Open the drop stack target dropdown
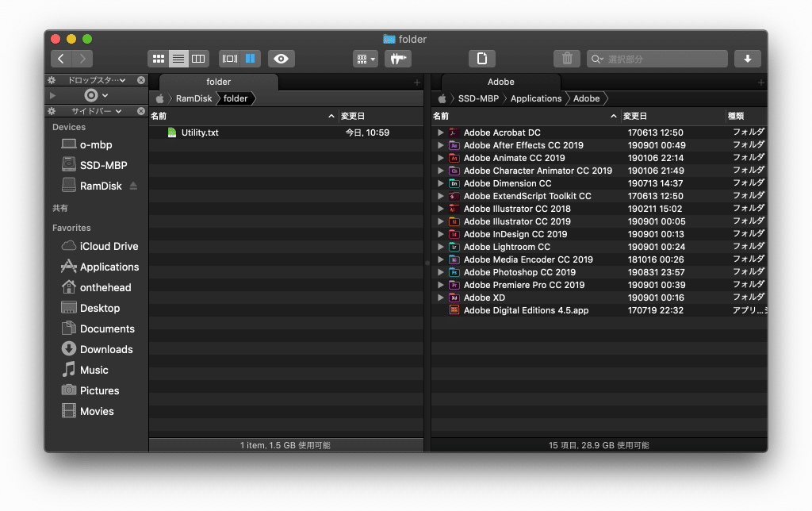812x511 pixels. 96,95
